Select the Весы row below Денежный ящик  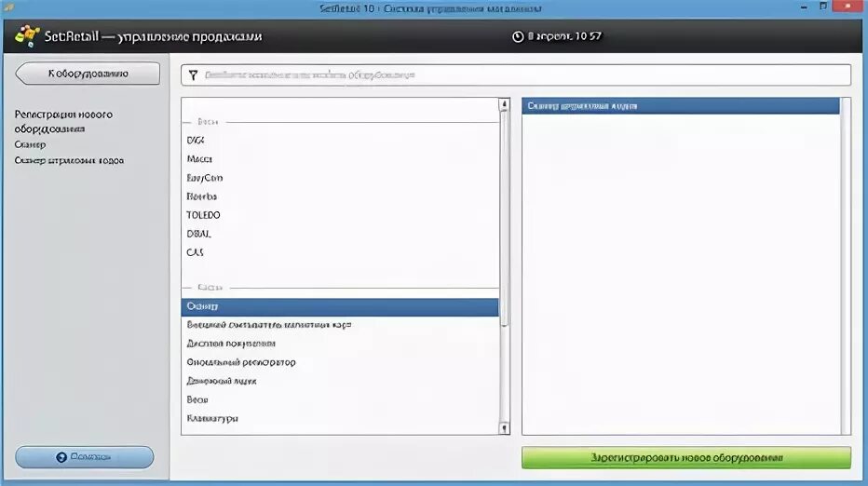click(x=340, y=399)
